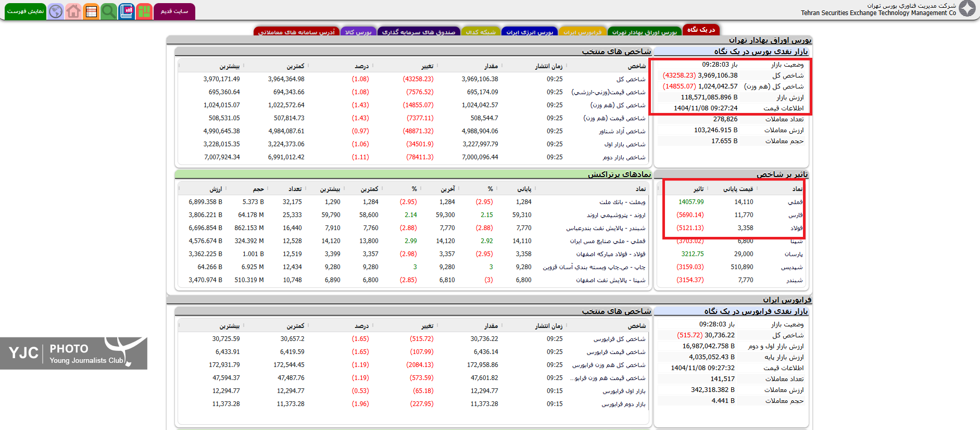Click the 'تاثیر' column header in impact table

coord(698,189)
